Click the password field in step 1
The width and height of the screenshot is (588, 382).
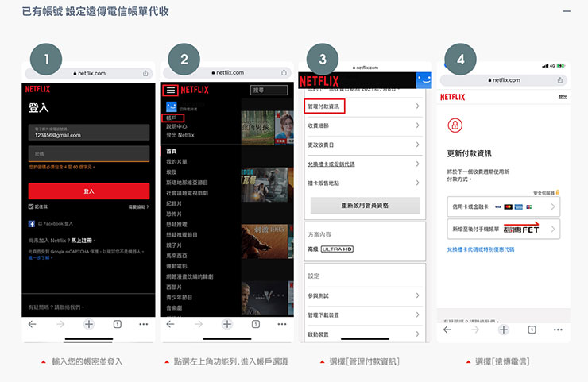pyautogui.click(x=89, y=154)
